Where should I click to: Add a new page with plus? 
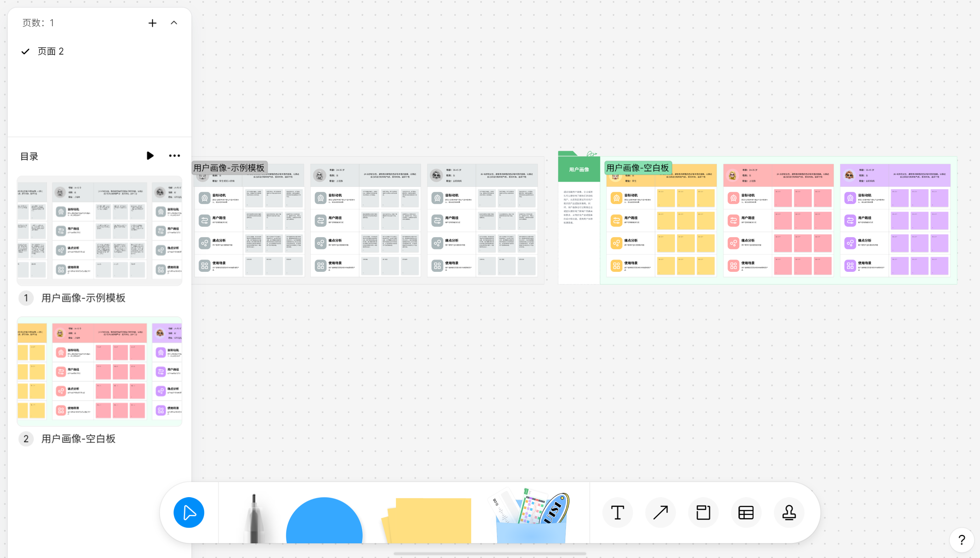(152, 23)
